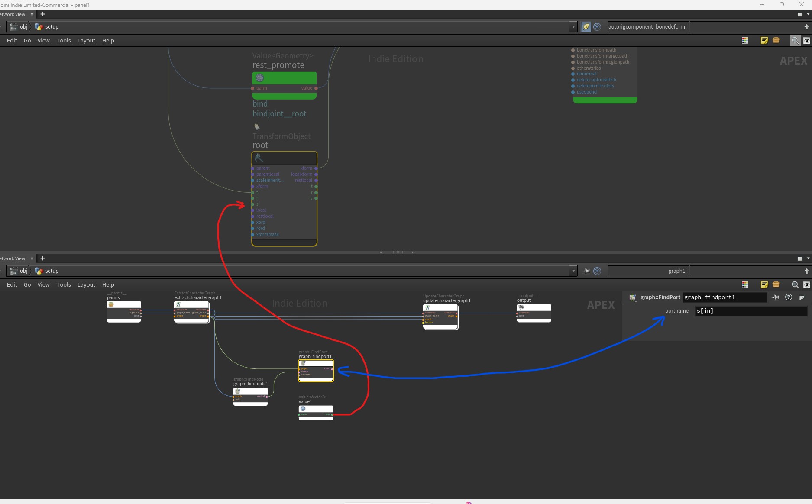Jump up a level with lower pane arrow
Image resolution: width=812 pixels, height=504 pixels.
pos(806,271)
